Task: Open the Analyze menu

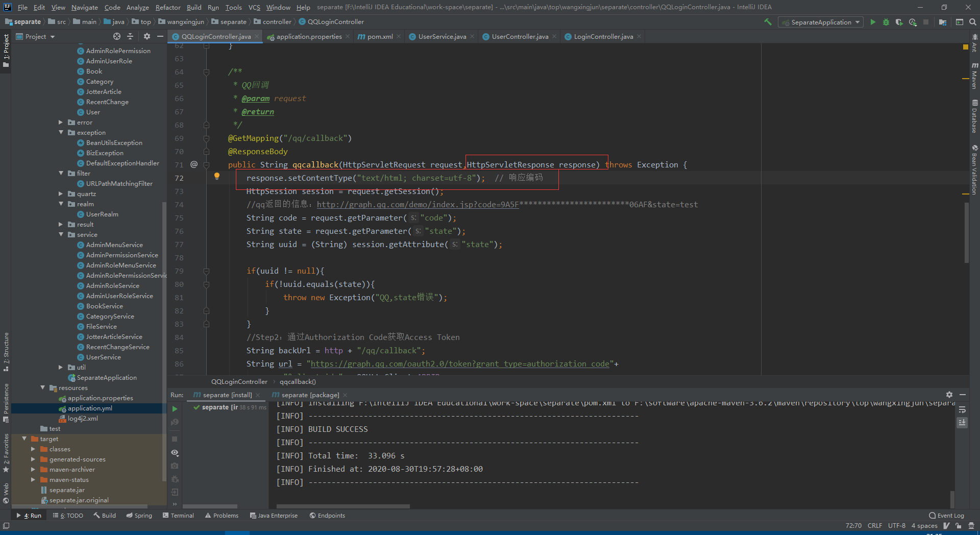Action: (x=138, y=7)
